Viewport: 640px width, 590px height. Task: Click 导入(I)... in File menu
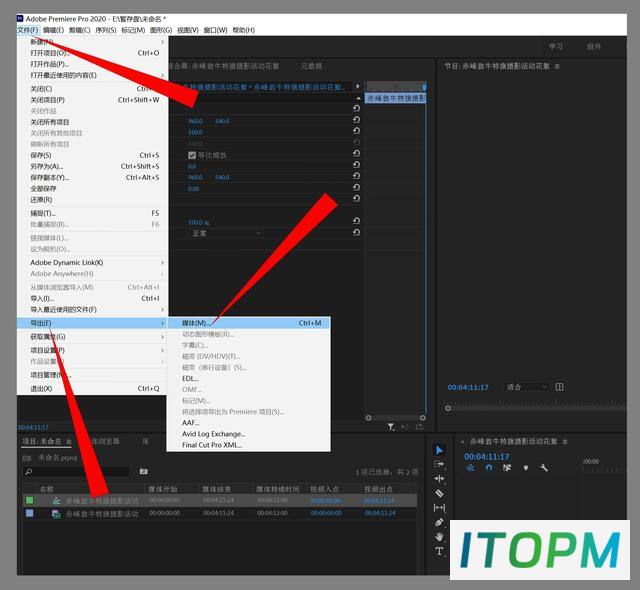[92, 299]
